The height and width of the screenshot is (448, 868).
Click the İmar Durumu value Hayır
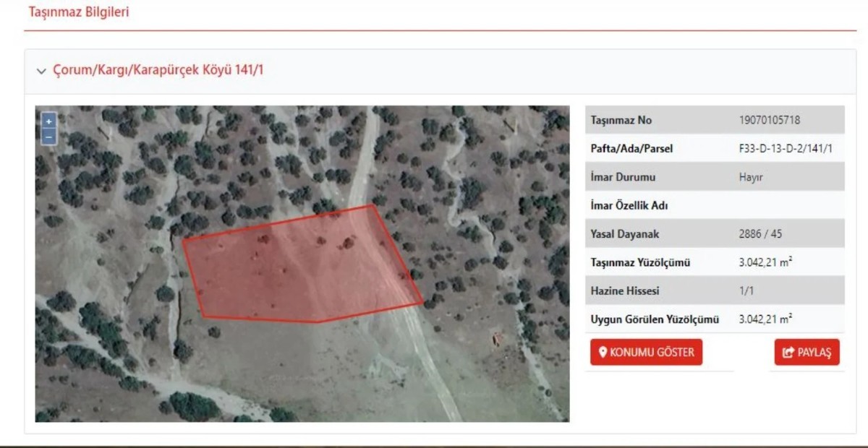click(751, 177)
